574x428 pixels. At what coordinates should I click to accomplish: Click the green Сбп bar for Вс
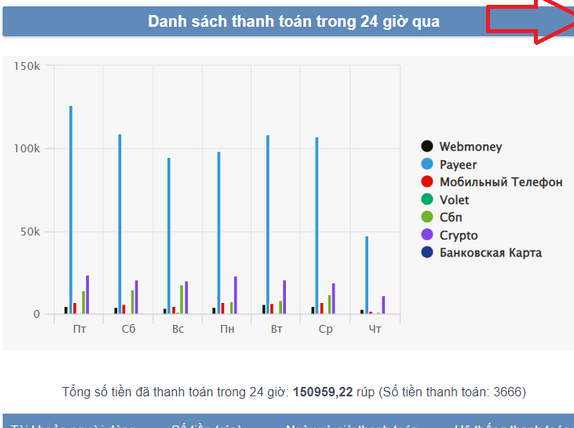(x=182, y=299)
